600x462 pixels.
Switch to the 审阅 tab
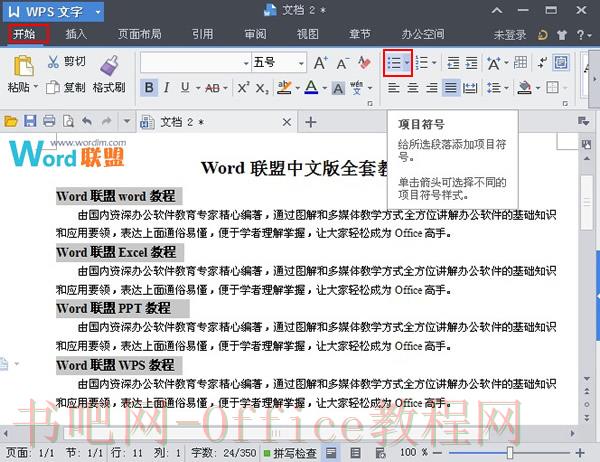(255, 34)
